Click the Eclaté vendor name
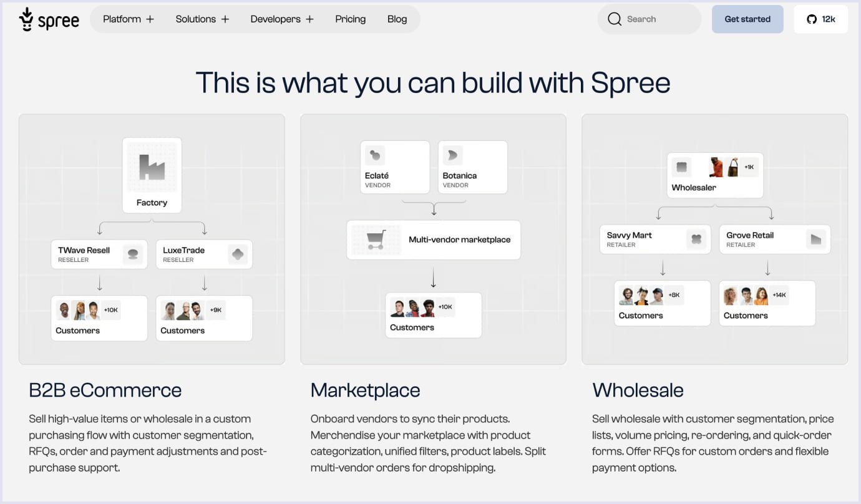The image size is (861, 504). [377, 176]
